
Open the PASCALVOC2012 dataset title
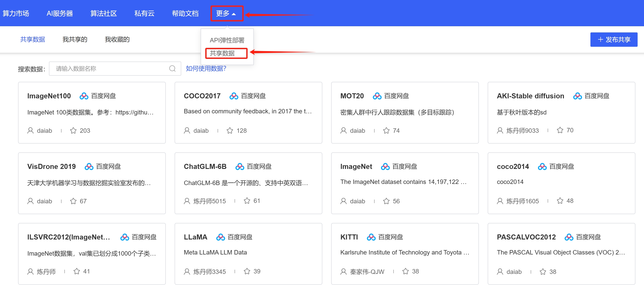526,237
